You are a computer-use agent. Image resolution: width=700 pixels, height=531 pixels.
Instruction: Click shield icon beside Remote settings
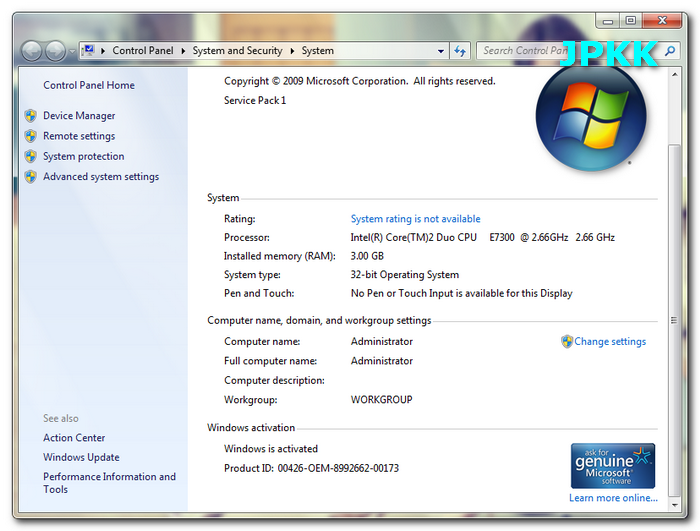(31, 136)
